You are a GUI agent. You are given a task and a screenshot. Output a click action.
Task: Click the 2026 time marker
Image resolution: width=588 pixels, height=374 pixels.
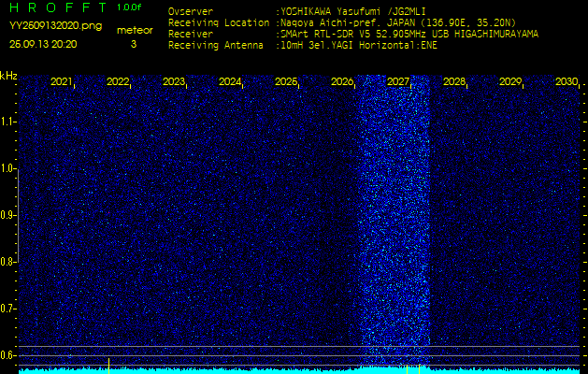(342, 81)
